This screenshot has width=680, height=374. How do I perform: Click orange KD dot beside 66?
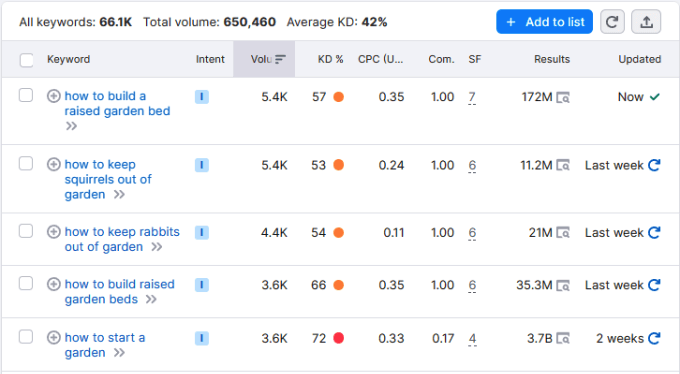339,285
